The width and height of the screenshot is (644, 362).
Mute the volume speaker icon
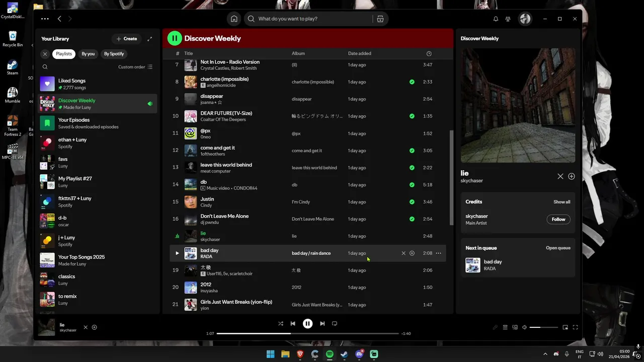(524, 327)
